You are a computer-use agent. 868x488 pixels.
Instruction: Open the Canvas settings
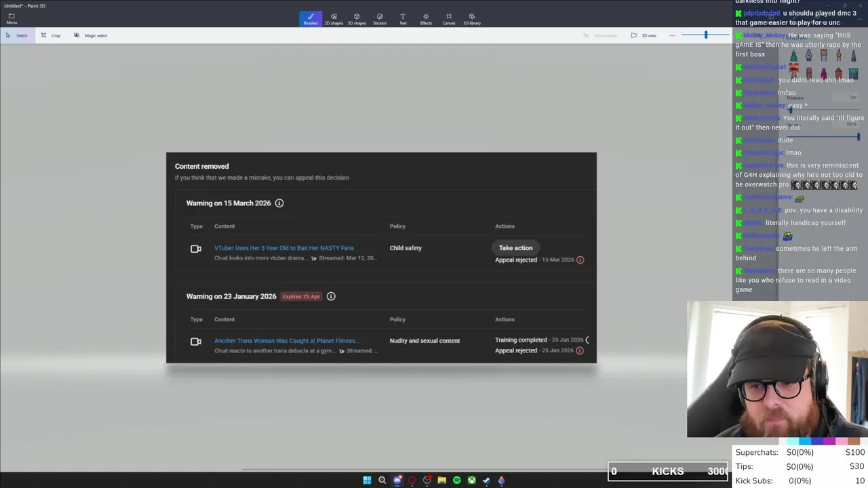pyautogui.click(x=449, y=19)
